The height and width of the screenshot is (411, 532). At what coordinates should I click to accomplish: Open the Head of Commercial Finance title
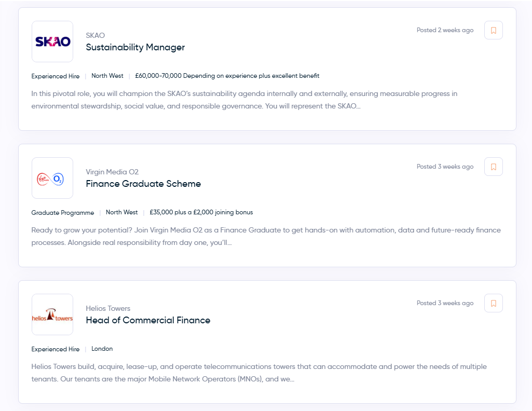148,320
